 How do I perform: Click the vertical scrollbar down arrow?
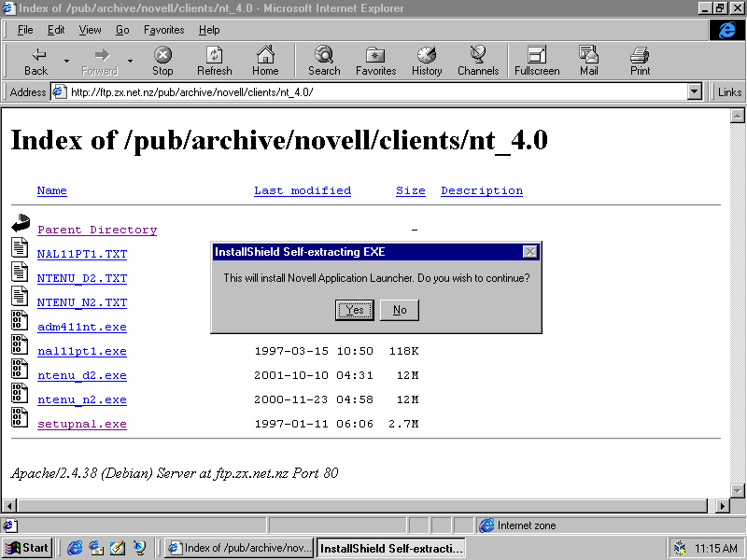point(737,491)
